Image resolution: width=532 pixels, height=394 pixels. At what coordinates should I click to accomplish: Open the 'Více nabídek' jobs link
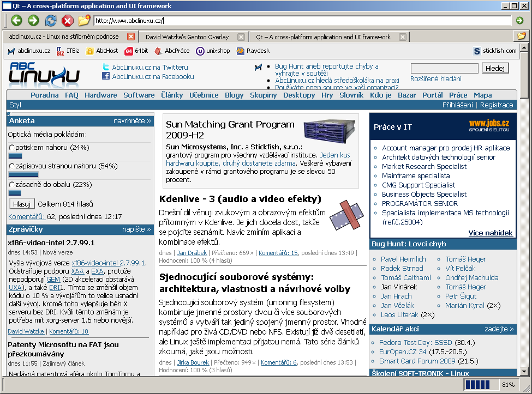click(491, 233)
